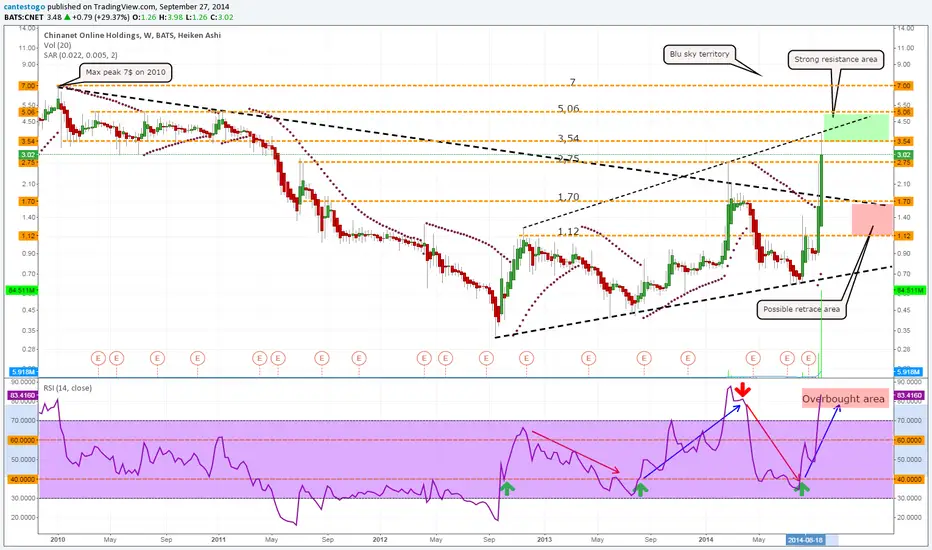Image resolution: width=932 pixels, height=550 pixels.
Task: Select the Vol (20) indicator label
Action: point(57,45)
